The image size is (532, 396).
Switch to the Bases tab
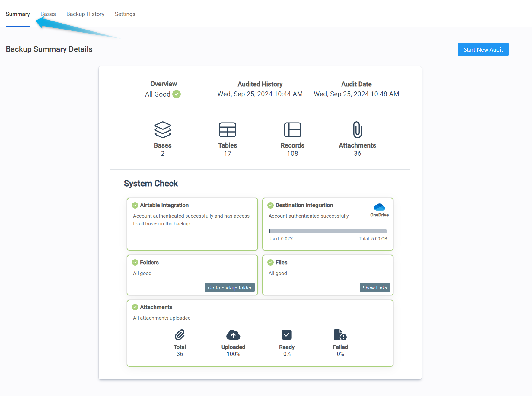[48, 14]
